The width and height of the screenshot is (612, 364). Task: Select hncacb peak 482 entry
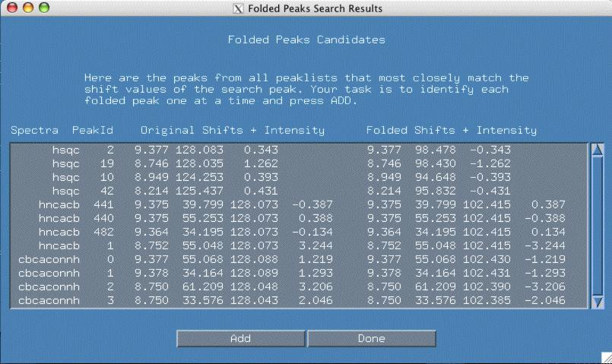[x=296, y=232]
